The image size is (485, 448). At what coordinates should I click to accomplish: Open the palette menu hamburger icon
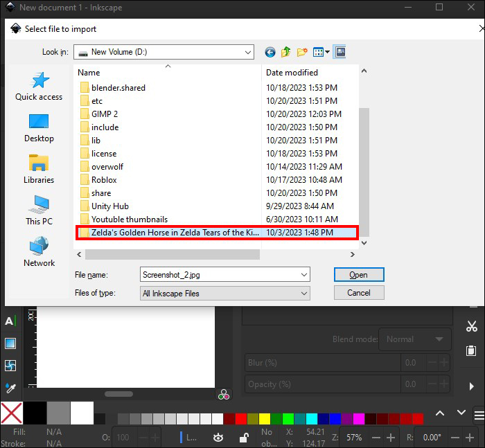click(479, 415)
